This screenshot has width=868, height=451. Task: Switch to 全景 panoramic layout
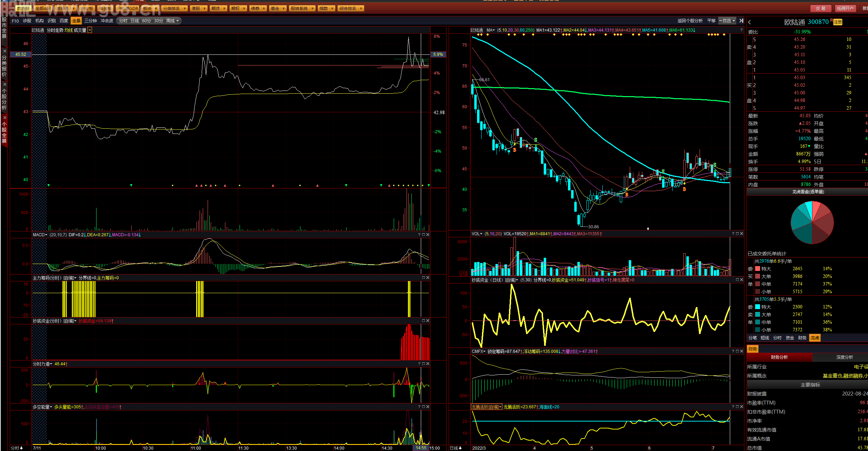click(x=76, y=21)
